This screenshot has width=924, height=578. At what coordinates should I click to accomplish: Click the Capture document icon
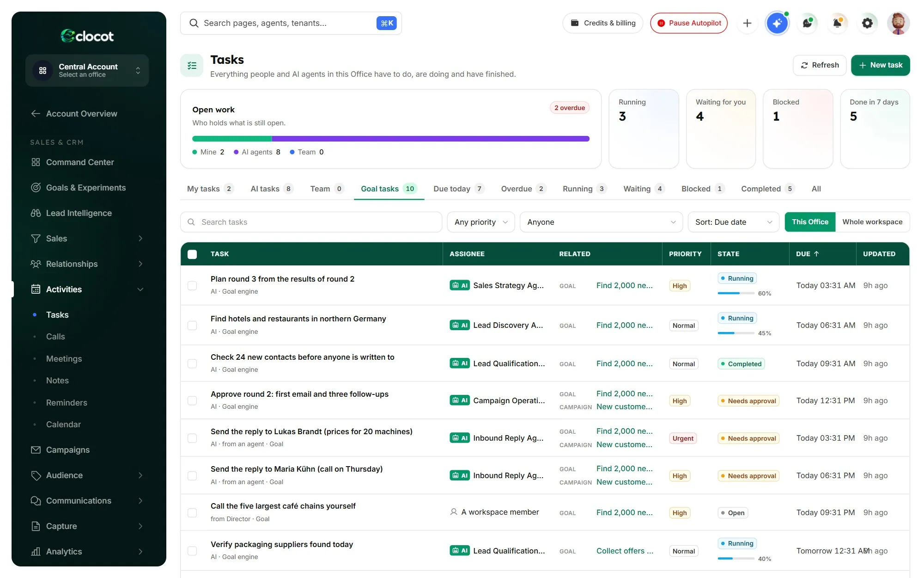pyautogui.click(x=36, y=526)
